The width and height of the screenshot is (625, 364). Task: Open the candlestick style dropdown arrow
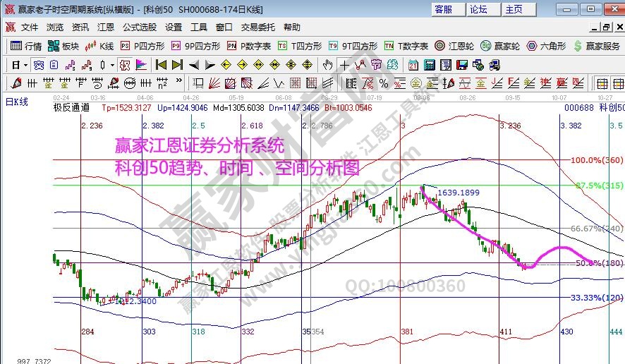[x=113, y=64]
